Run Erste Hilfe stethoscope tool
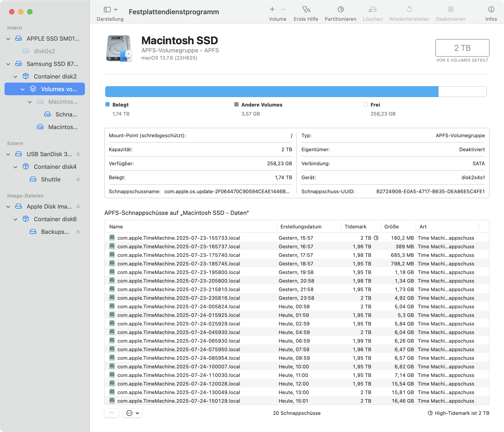 306,9
